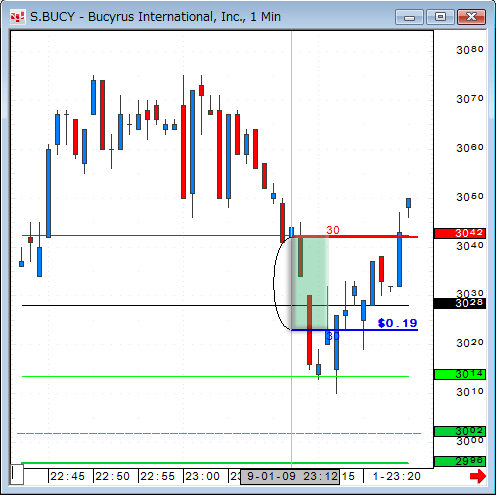
Task: Click the red 30 order quantity label
Action: click(333, 230)
